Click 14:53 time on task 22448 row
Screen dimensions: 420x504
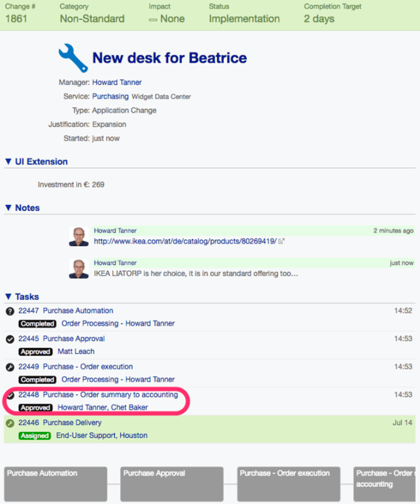(x=404, y=394)
